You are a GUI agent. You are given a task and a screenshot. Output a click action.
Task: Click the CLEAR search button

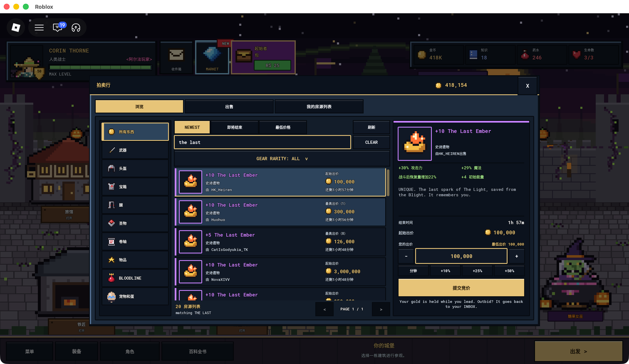point(371,142)
